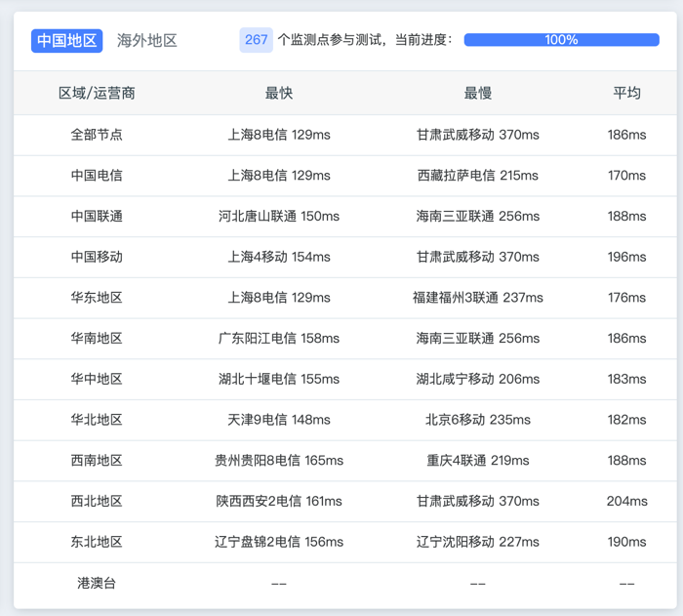Click 甘肃武威移动 370ms in 西北地区 row

coord(478,502)
